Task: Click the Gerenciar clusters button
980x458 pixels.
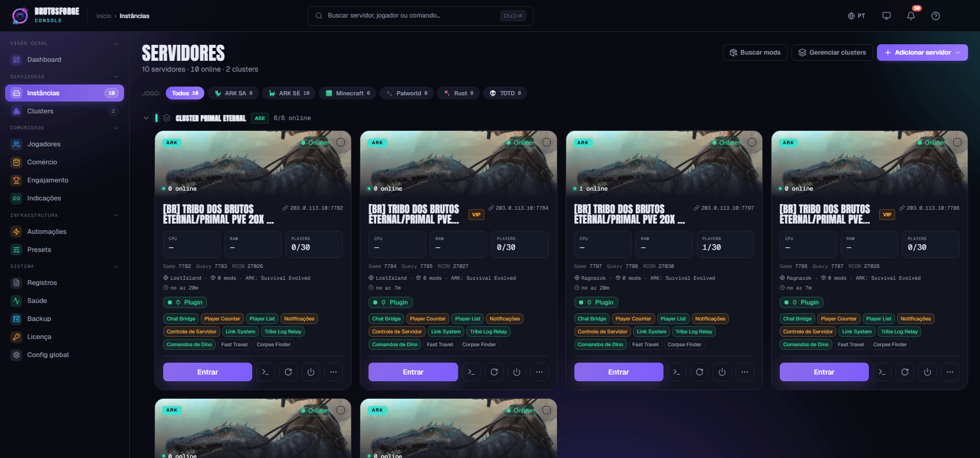Action: point(832,53)
